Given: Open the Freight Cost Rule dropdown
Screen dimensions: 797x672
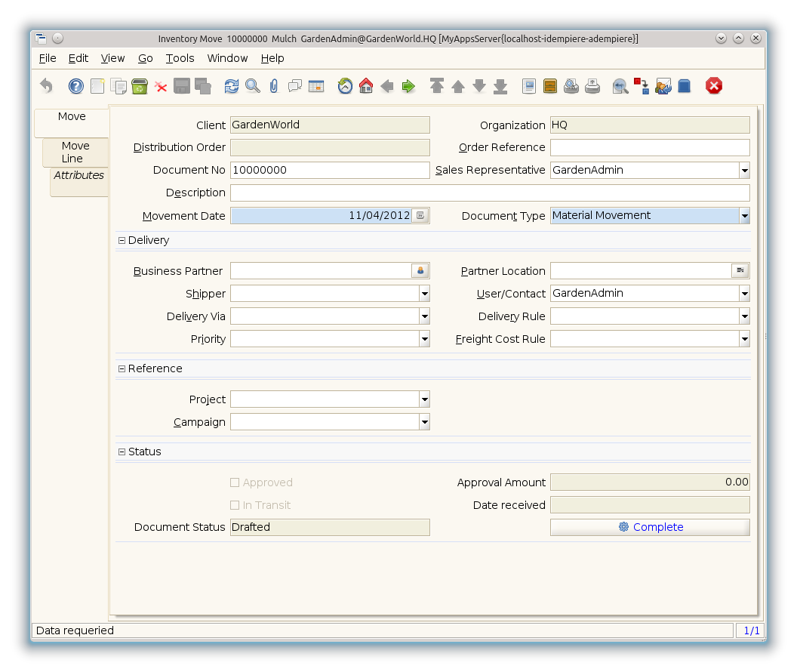Looking at the screenshot, I should pos(744,339).
